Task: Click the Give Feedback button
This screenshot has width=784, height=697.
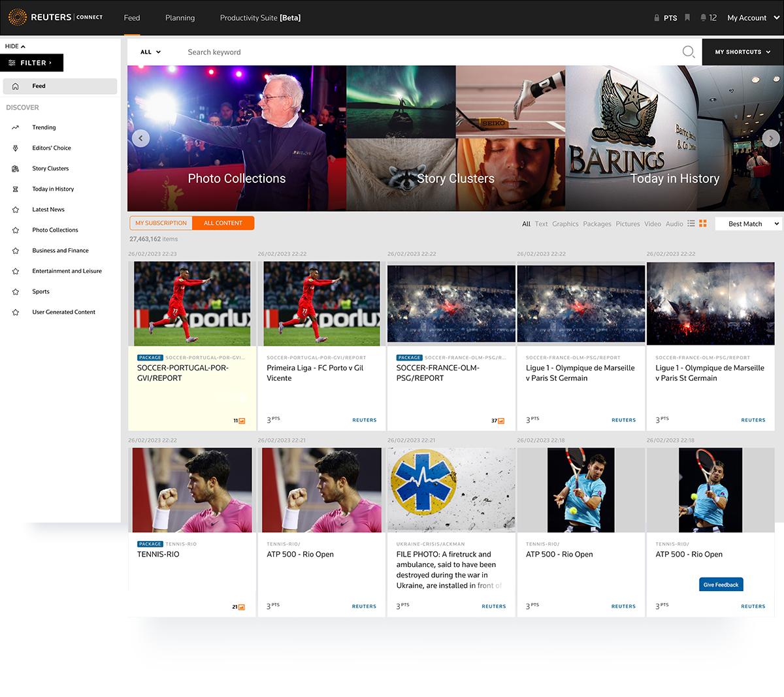Action: 721,584
